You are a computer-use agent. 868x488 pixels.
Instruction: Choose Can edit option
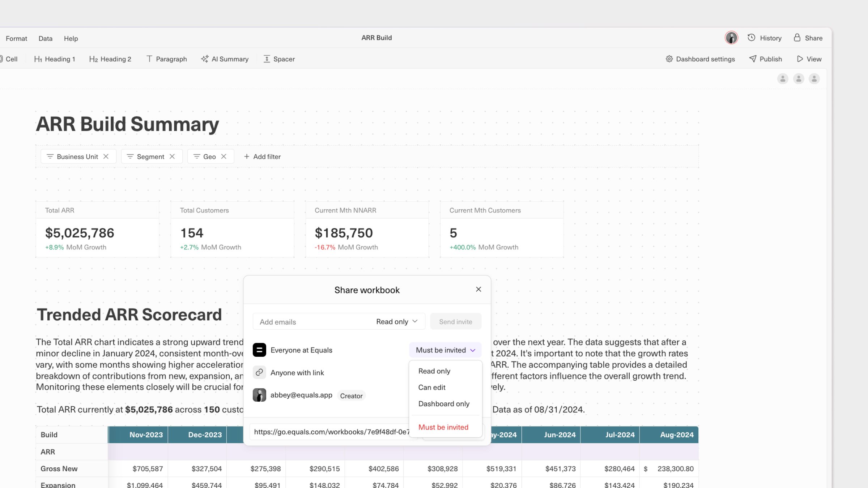432,388
